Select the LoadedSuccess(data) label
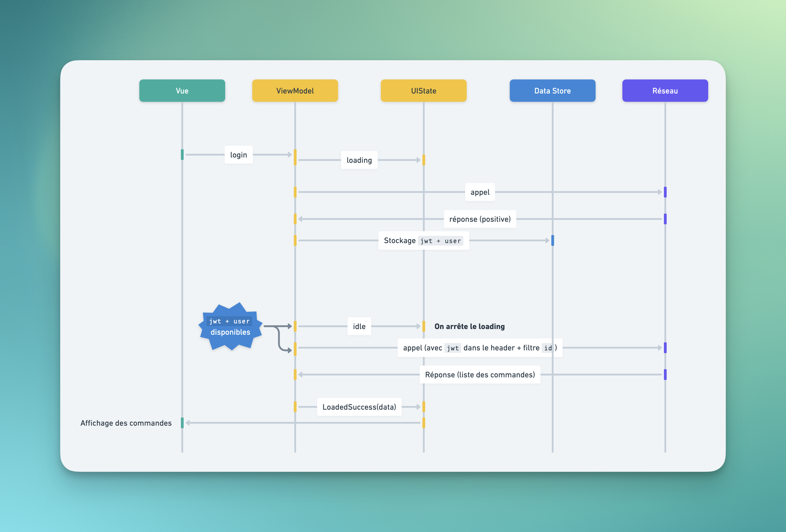Viewport: 786px width, 532px height. coord(359,407)
